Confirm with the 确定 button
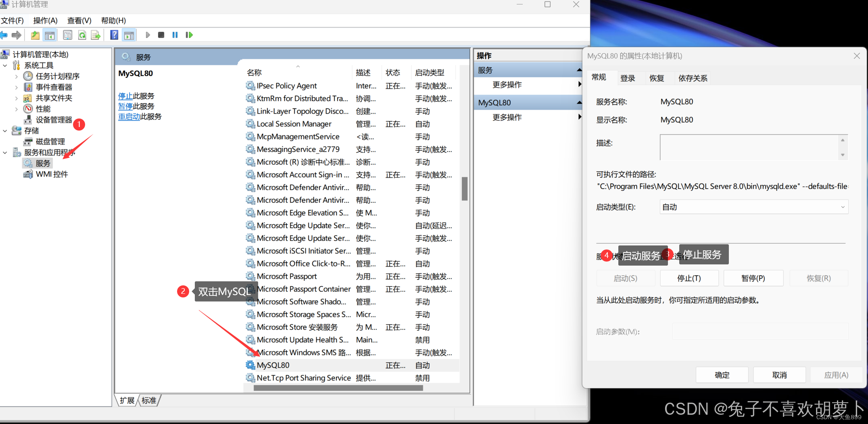The image size is (868, 424). [x=722, y=375]
